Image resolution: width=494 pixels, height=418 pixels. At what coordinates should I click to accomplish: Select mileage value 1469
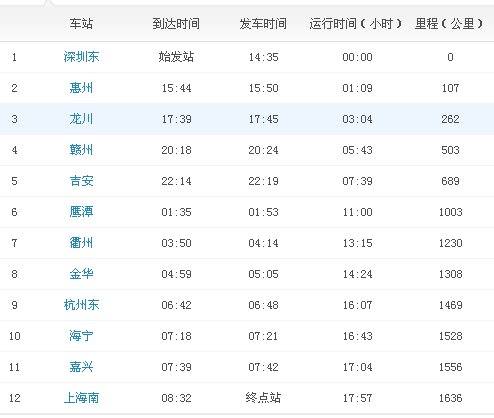click(x=450, y=305)
